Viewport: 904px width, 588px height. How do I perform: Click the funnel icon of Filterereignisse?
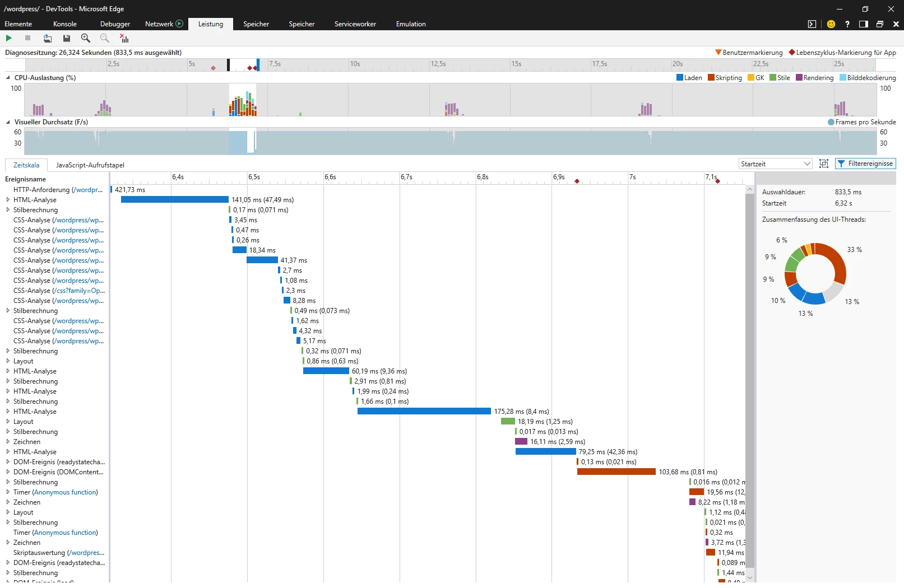click(x=841, y=164)
